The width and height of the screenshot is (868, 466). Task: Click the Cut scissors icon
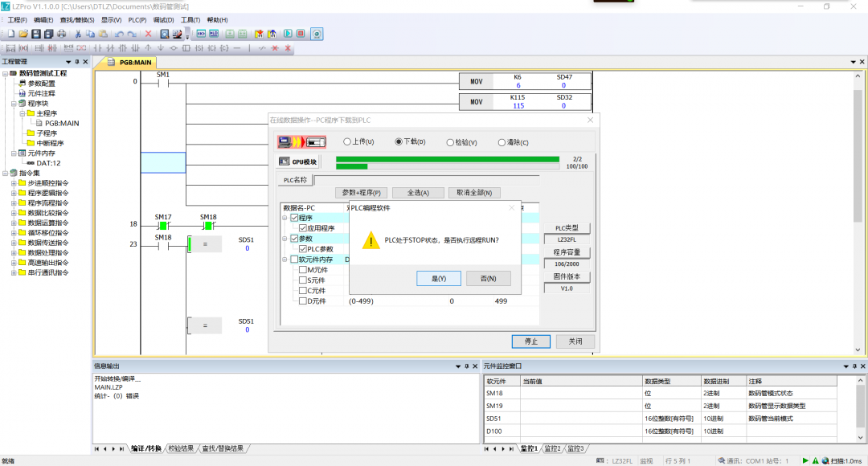click(78, 34)
